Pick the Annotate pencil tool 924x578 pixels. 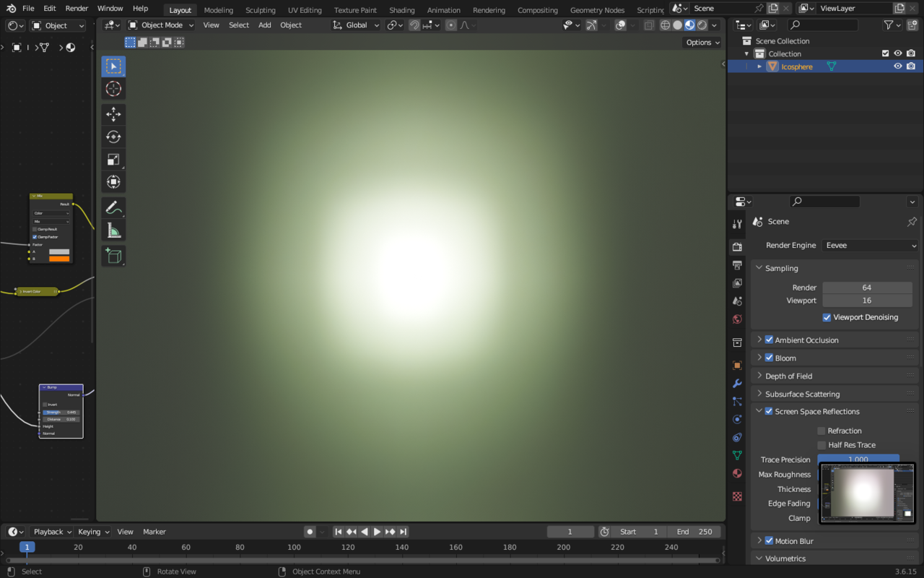pyautogui.click(x=113, y=207)
